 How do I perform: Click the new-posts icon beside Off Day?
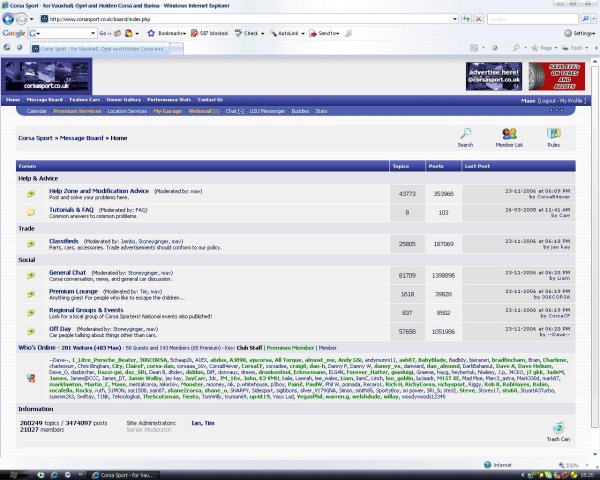31,331
